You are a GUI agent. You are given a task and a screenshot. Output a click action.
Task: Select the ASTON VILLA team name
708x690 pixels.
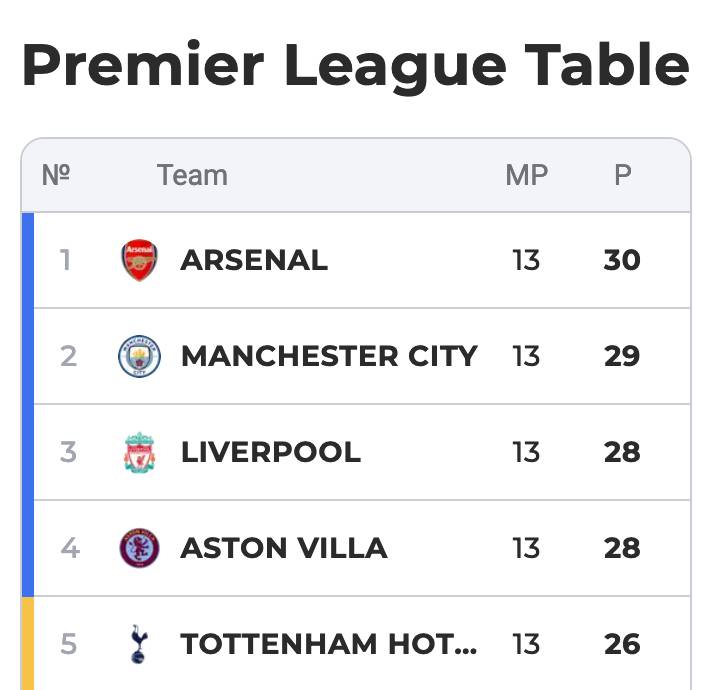click(284, 548)
